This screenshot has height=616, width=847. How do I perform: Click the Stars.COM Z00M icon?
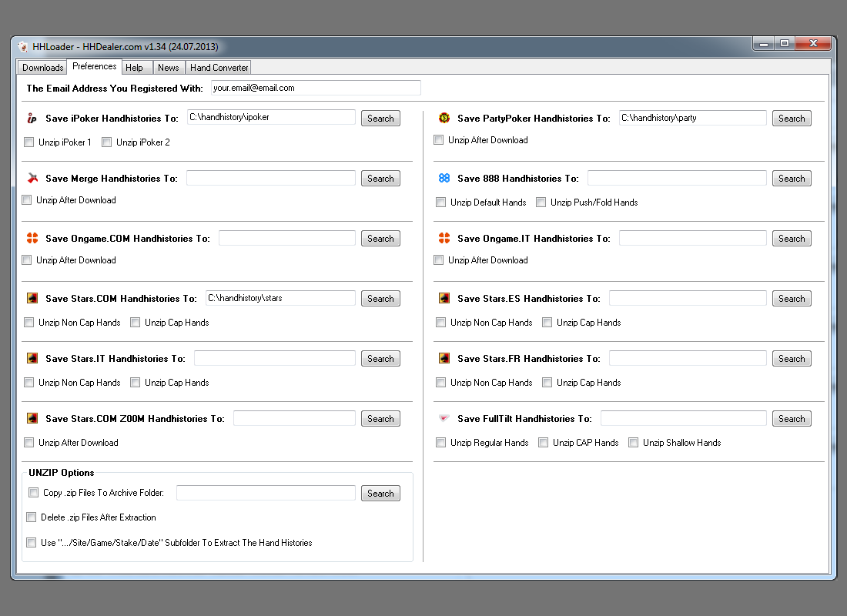coord(32,419)
